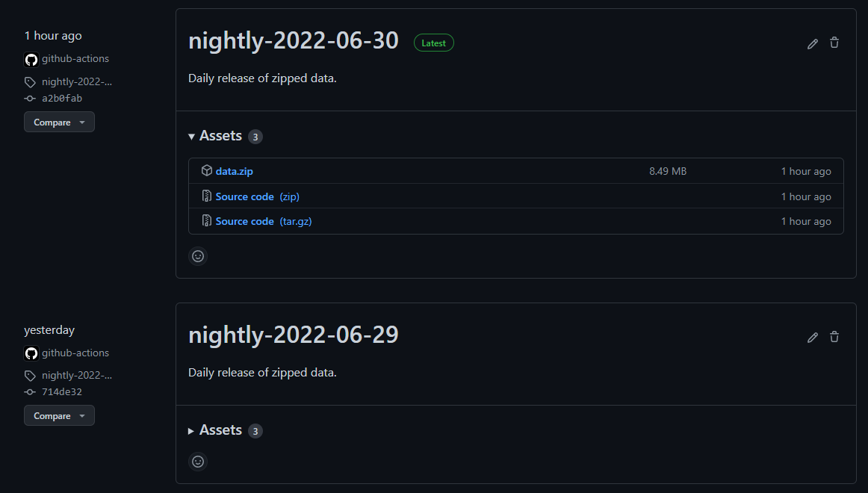This screenshot has height=493, width=868.
Task: Open Compare dropdown for nightly-2022-06-29
Action: pos(59,416)
